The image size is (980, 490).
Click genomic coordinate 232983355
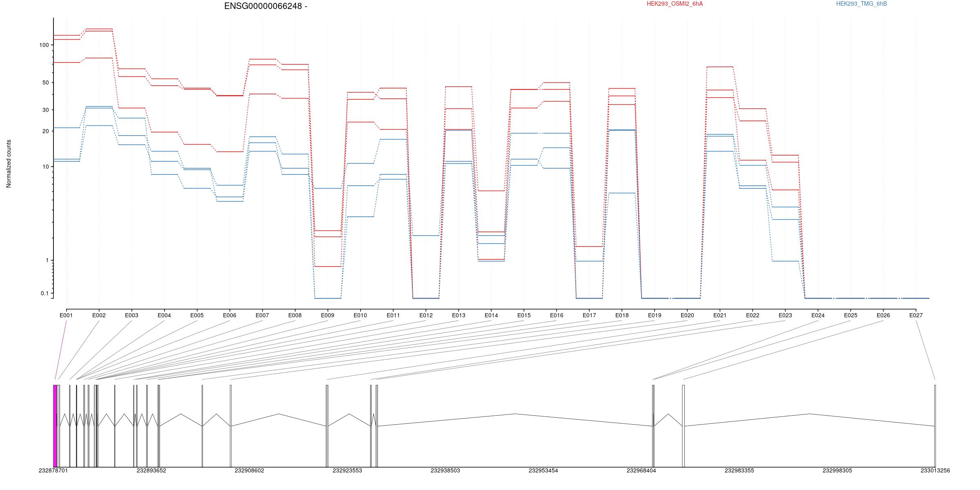(739, 470)
